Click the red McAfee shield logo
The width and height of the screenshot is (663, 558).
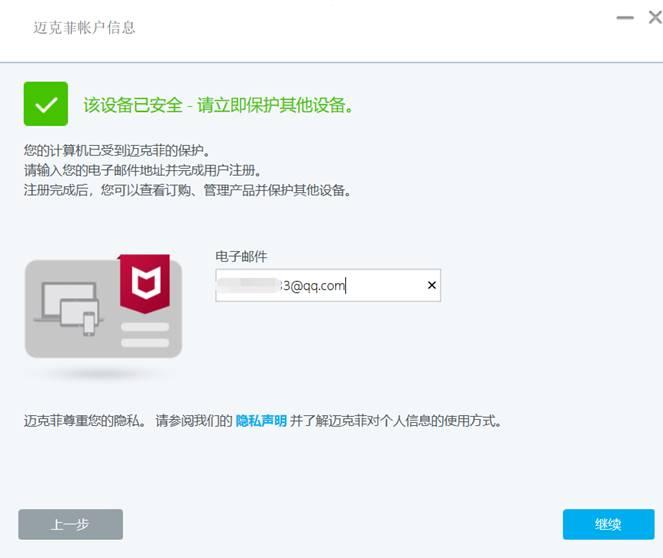(x=145, y=284)
